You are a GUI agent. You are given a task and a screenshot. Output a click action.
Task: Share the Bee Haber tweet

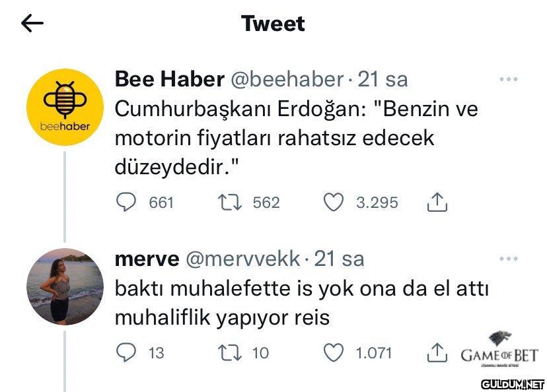tap(437, 203)
